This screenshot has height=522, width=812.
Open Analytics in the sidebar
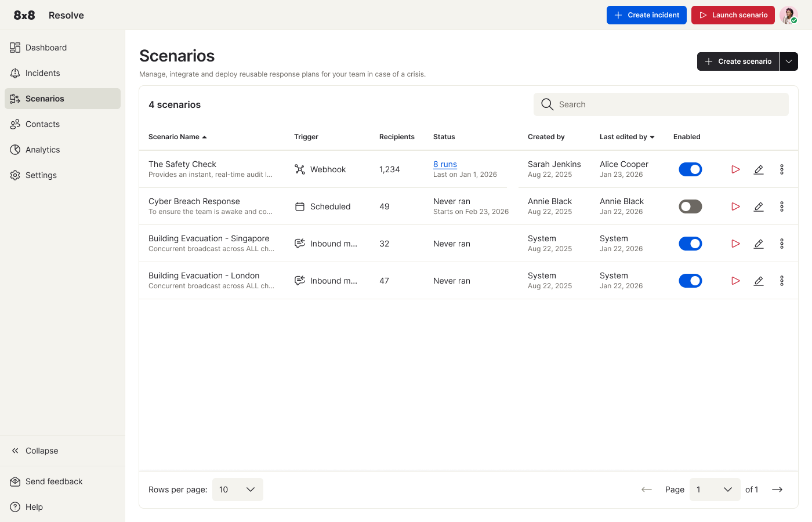(63, 150)
